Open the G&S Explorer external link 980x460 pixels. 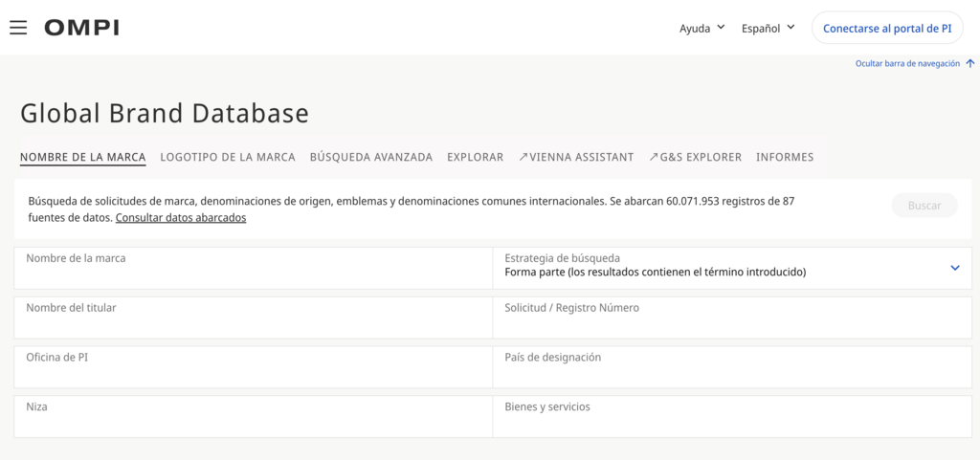pyautogui.click(x=695, y=157)
